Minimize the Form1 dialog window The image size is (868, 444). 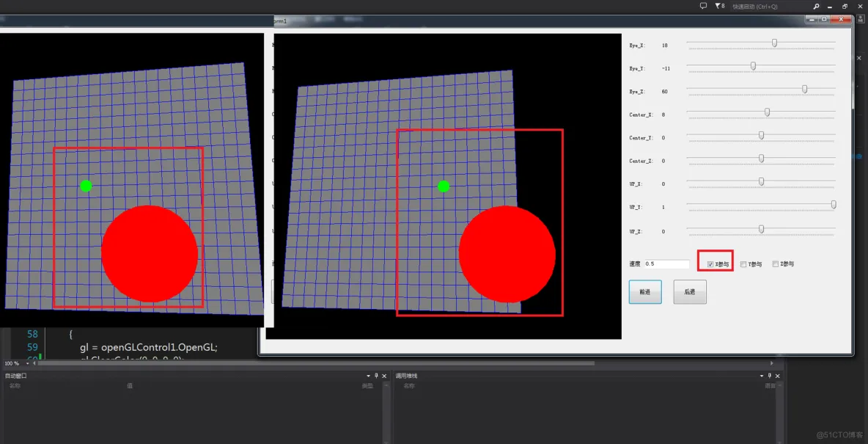click(813, 19)
